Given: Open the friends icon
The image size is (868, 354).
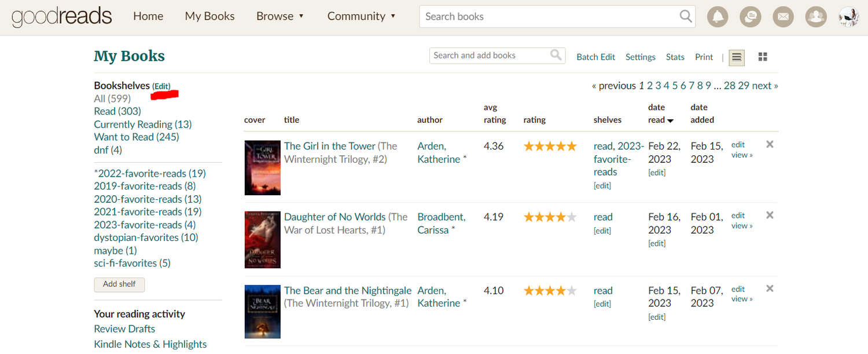Looking at the screenshot, I should coord(816,16).
